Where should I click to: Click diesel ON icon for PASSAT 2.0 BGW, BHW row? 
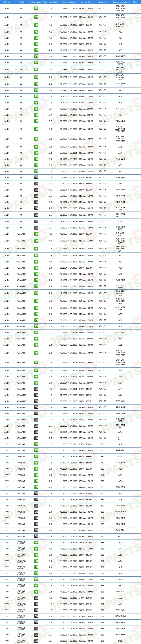pos(36,512)
